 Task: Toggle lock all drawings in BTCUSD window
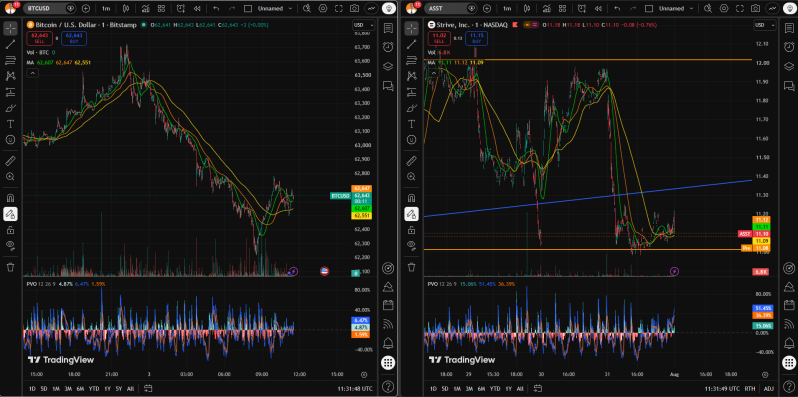pyautogui.click(x=10, y=230)
